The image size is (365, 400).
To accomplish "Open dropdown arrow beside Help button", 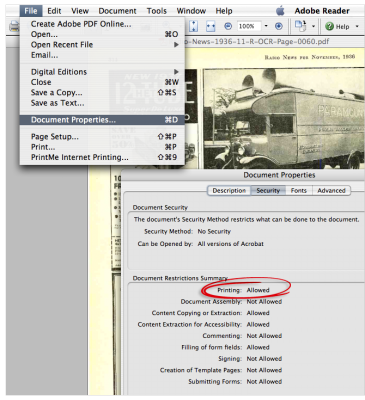I will [x=357, y=26].
